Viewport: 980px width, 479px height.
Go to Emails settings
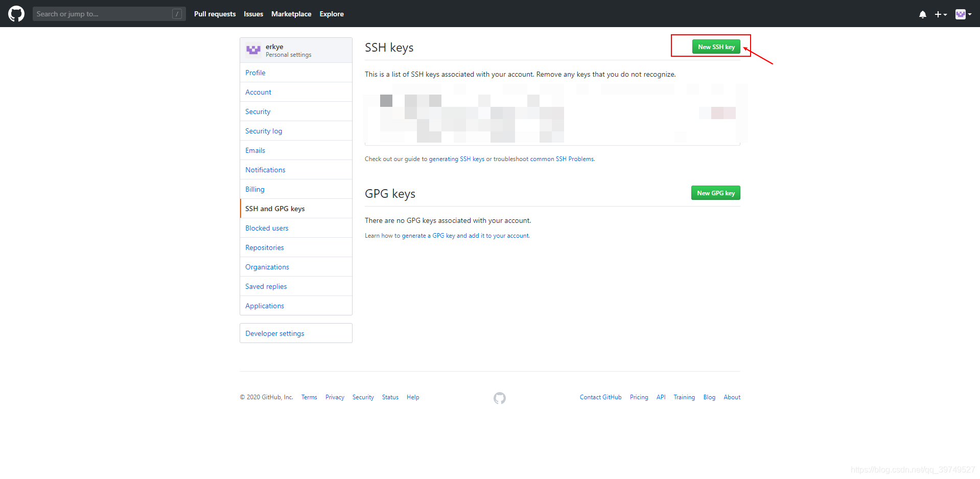[x=296, y=150]
